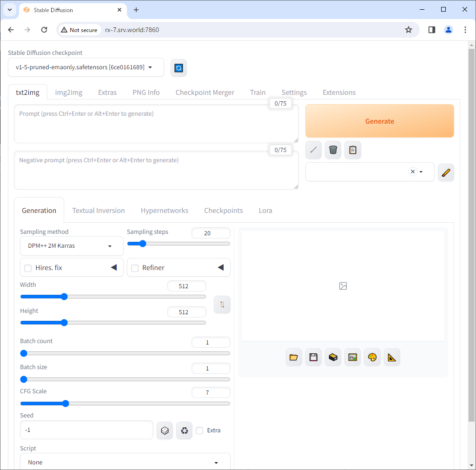Open the Stable Diffusion checkpoint dropdown

(86, 67)
